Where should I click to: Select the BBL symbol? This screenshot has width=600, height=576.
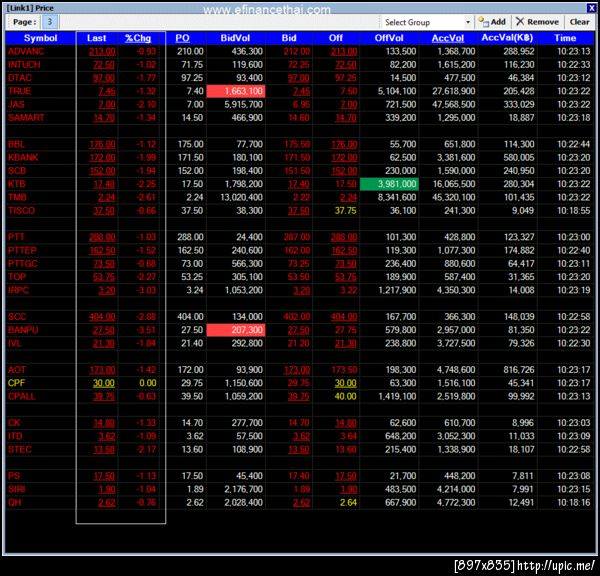click(16, 144)
